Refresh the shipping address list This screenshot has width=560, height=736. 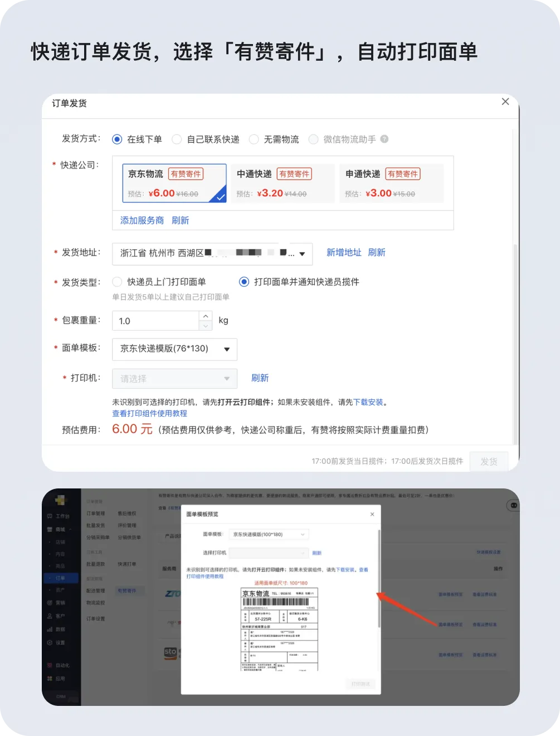[x=377, y=253]
